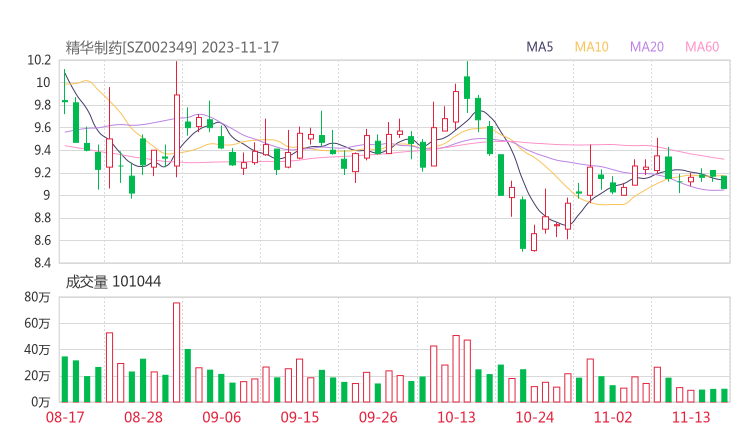Screen dimensions: 740x440
Task: Click the 10-24 date axis label
Action: pyautogui.click(x=534, y=417)
